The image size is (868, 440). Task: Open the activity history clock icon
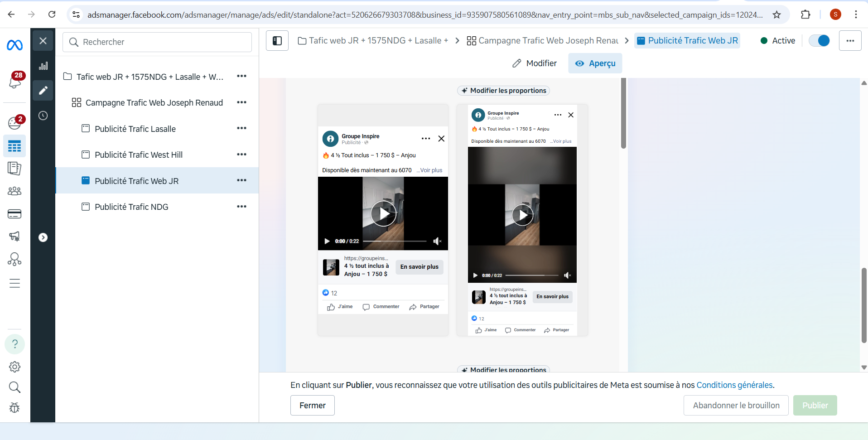tap(43, 116)
